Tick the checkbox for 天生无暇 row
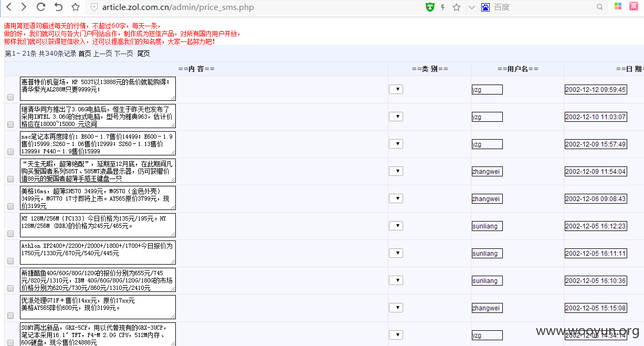Image resolution: width=644 pixels, height=346 pixels. (10, 179)
